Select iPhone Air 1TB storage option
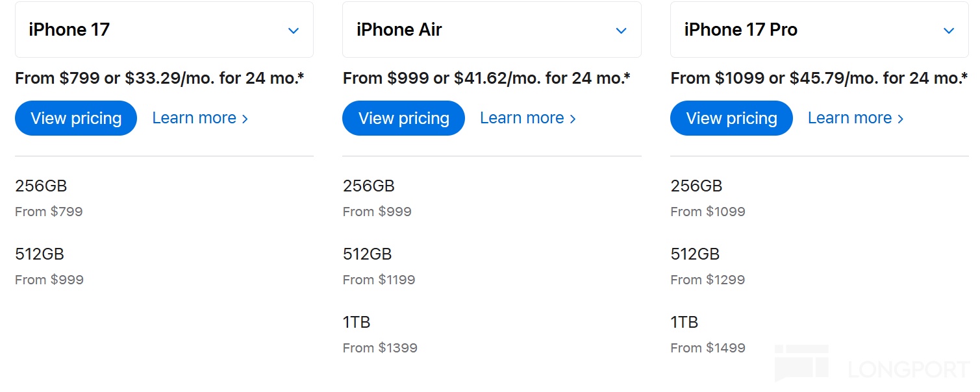The image size is (980, 392). coord(357,322)
